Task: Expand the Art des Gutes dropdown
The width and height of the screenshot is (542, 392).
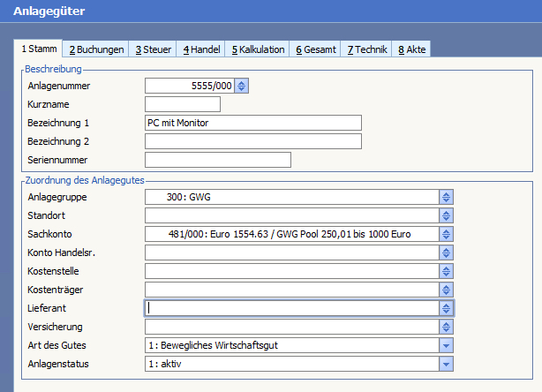Action: tap(447, 345)
